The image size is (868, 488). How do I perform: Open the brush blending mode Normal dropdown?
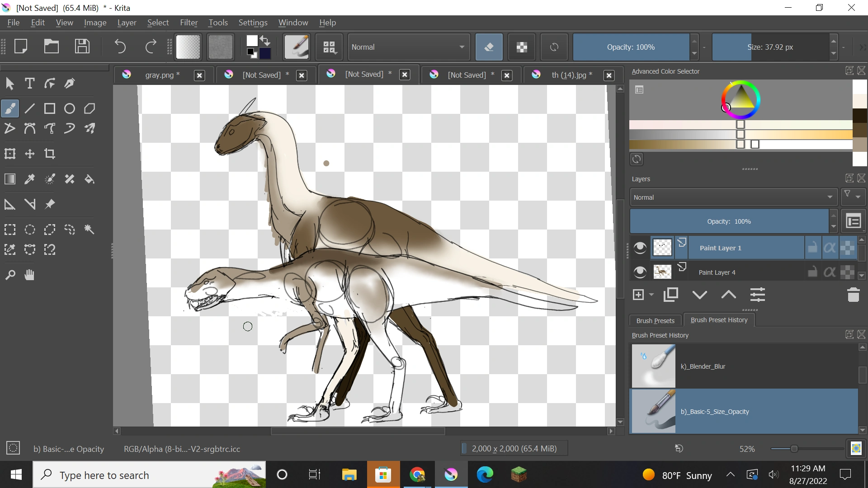pyautogui.click(x=408, y=47)
